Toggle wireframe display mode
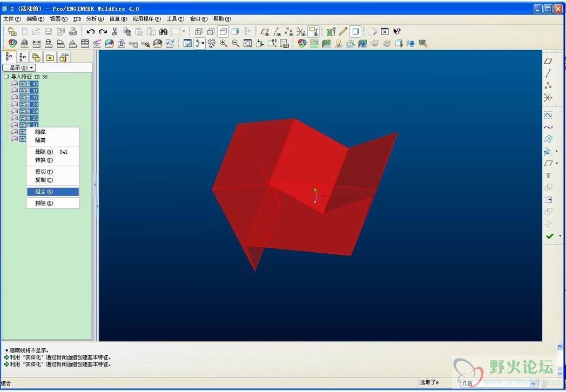 [199, 32]
